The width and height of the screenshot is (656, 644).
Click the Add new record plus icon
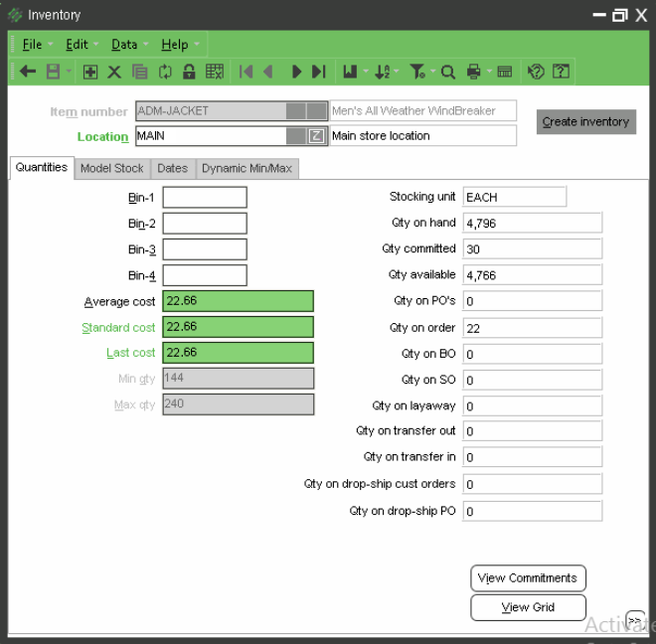coord(89,72)
